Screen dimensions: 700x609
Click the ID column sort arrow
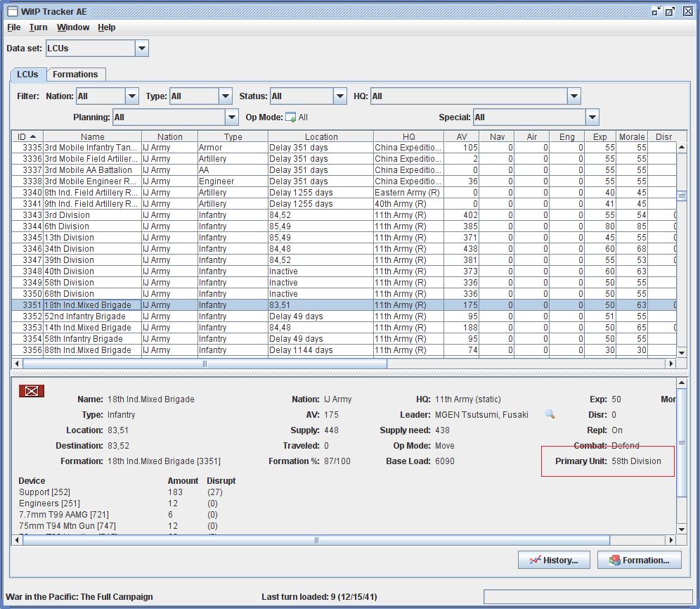click(x=33, y=136)
